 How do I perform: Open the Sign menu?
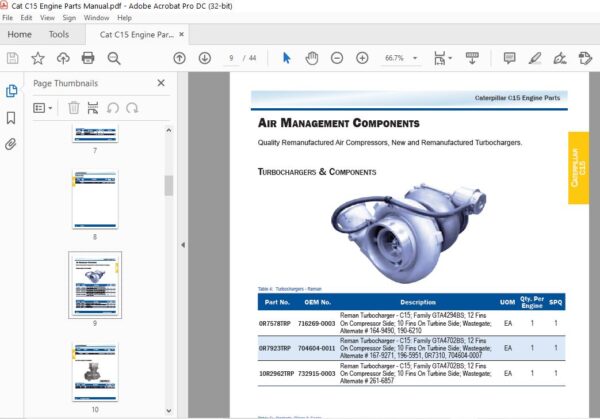point(69,18)
